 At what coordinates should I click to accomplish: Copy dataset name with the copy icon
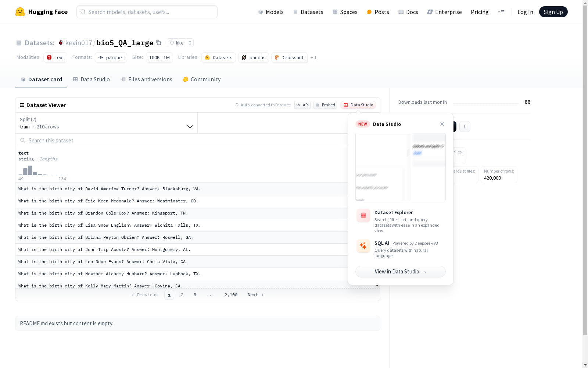158,43
